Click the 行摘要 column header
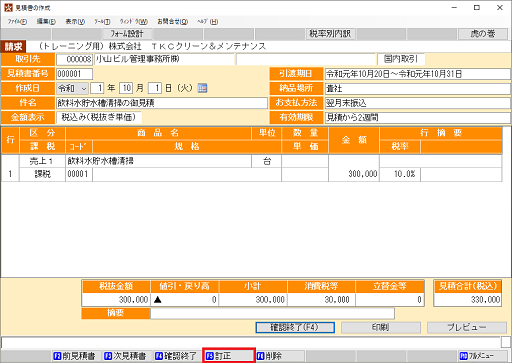The image size is (512, 363). 441,133
